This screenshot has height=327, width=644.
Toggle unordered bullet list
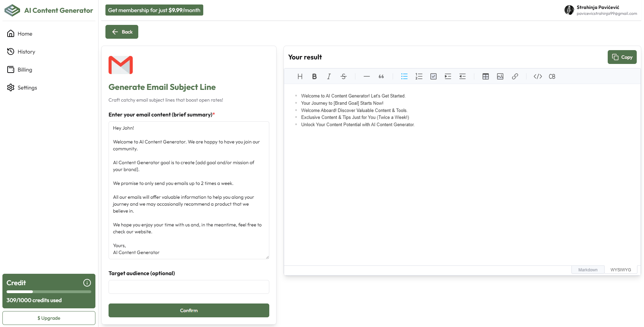404,76
